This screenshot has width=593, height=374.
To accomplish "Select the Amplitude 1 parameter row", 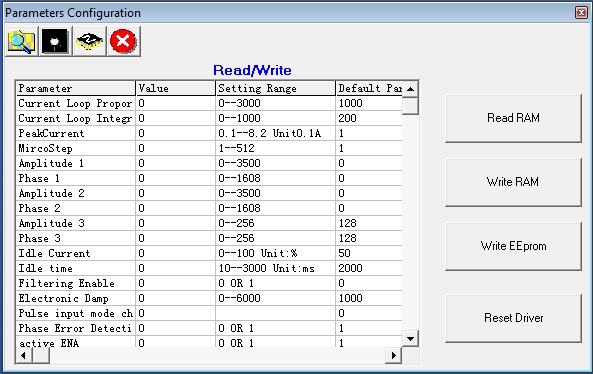I will point(209,163).
